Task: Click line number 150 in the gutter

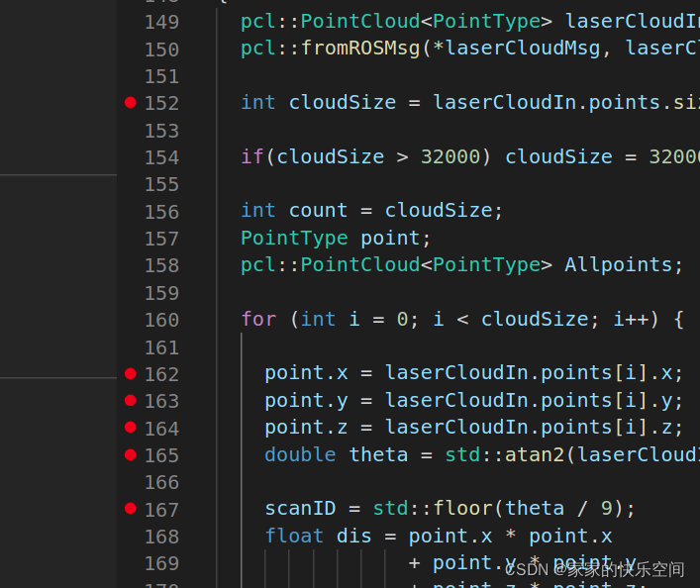Action: [161, 49]
